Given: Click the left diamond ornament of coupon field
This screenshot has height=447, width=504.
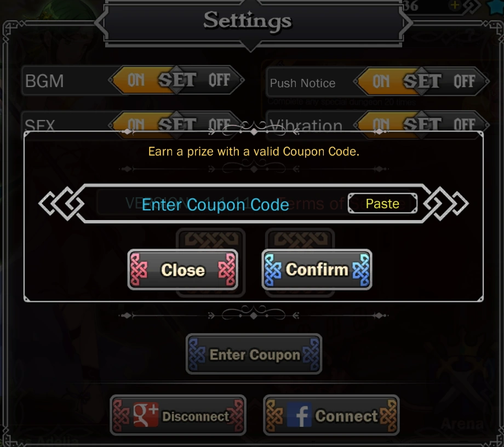Looking at the screenshot, I should coord(62,203).
